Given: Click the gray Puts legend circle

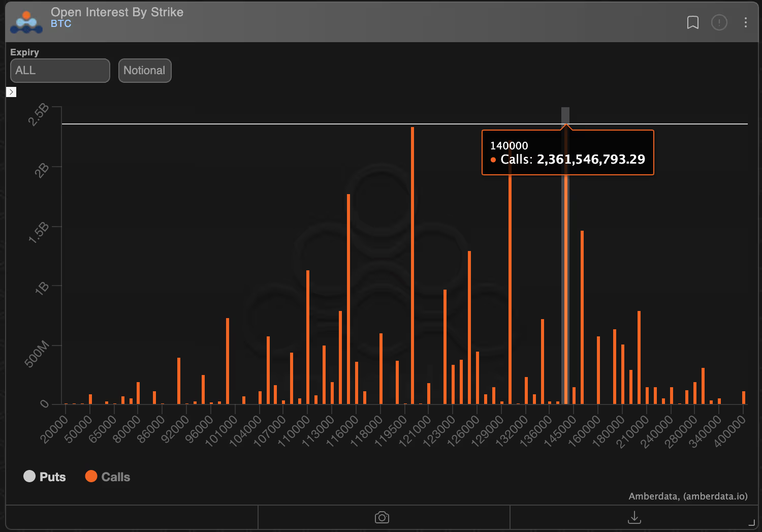Looking at the screenshot, I should coord(29,476).
